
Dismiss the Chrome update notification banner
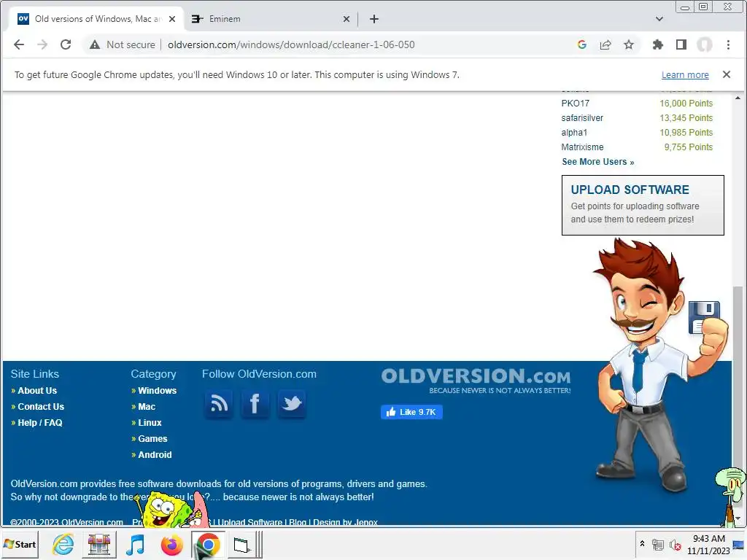coord(726,74)
